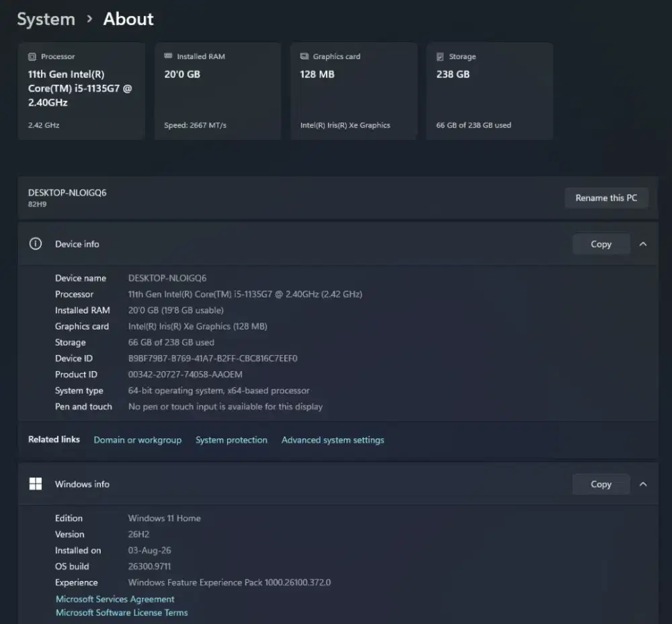The image size is (672, 624).
Task: Click the Device info circle icon
Action: coord(36,244)
